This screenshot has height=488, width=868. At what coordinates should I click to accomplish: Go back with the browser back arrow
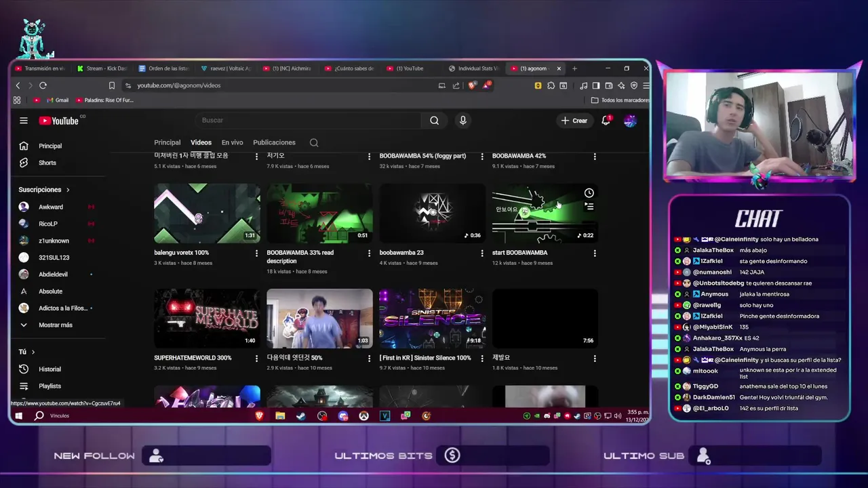click(18, 85)
